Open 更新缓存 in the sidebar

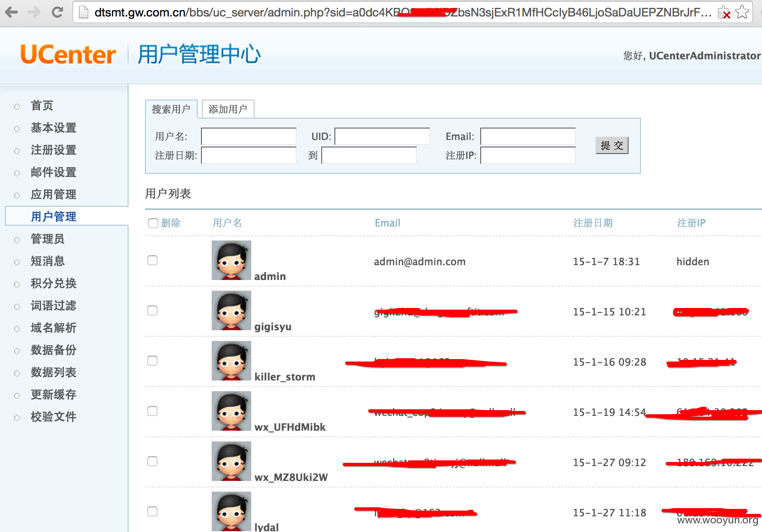(54, 395)
